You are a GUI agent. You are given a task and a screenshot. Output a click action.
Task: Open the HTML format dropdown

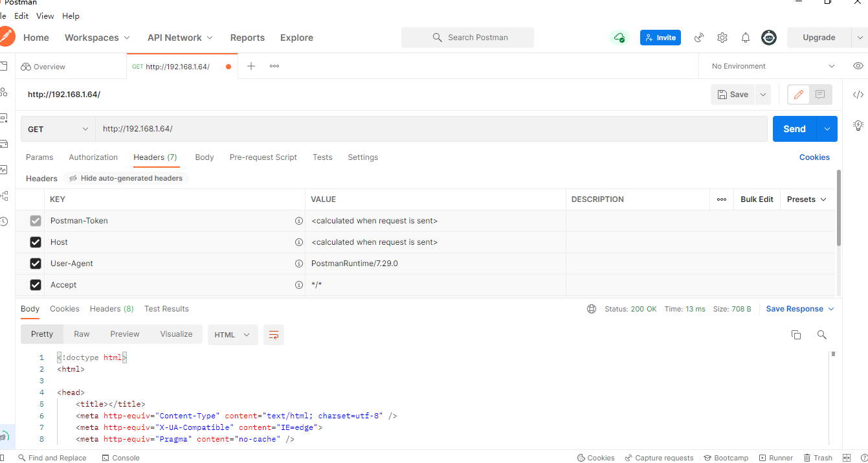[x=232, y=335]
